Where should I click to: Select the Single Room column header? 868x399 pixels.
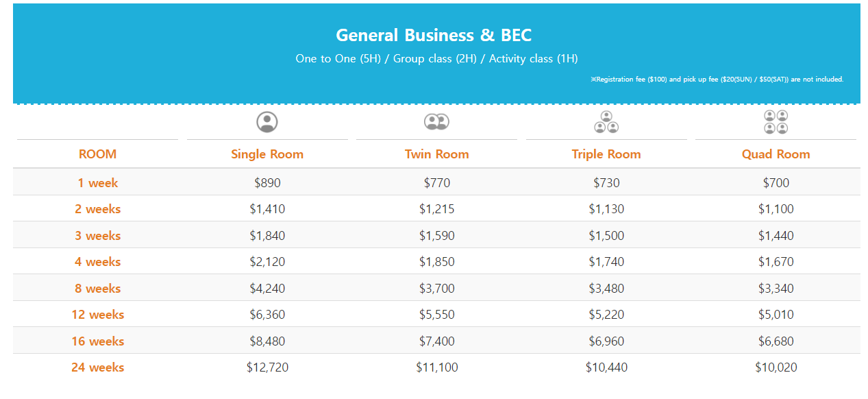point(267,154)
